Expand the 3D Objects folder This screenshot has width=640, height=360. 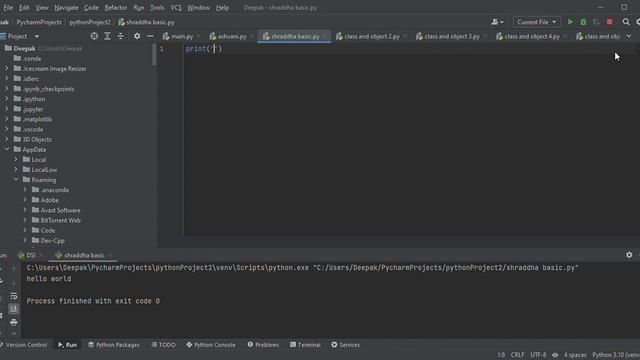(7, 139)
